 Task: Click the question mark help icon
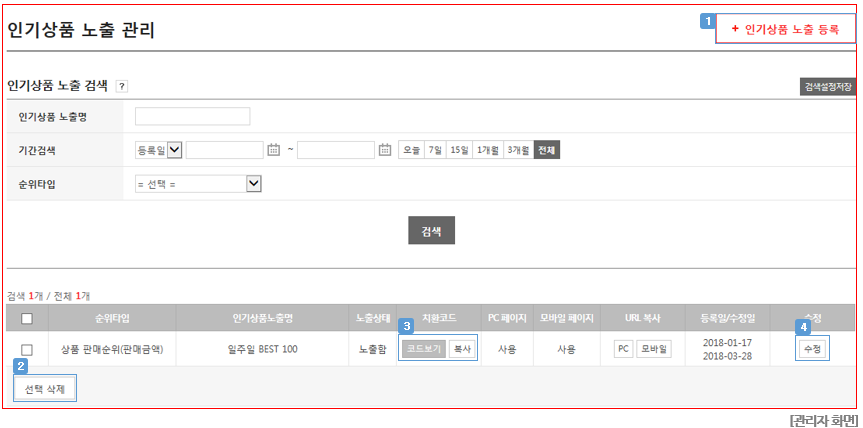[x=122, y=86]
